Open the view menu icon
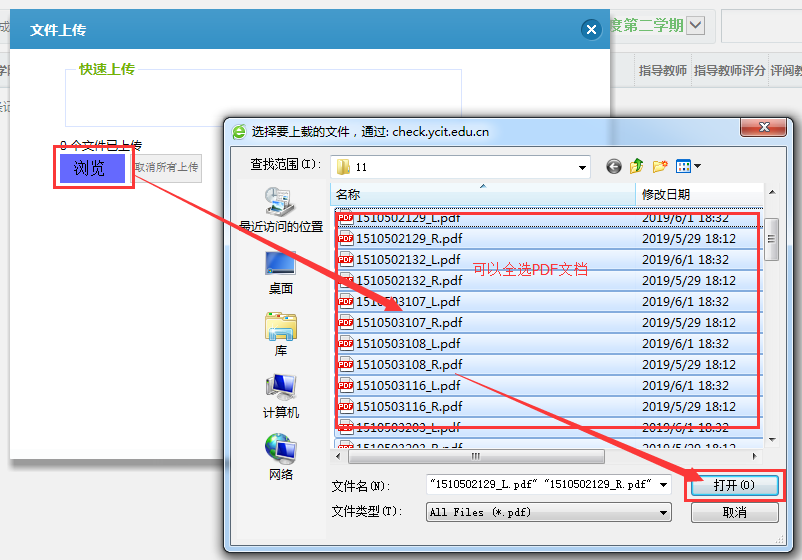Screen dimensions: 802x560 (688, 166)
